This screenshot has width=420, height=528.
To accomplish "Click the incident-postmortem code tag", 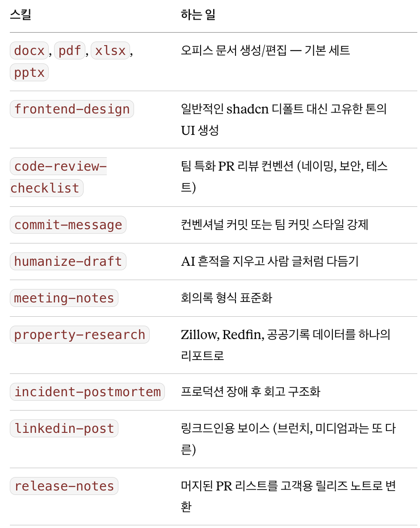I will pyautogui.click(x=87, y=392).
